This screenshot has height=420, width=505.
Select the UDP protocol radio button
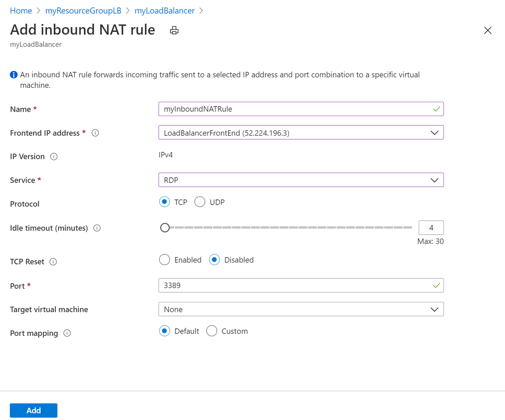(200, 202)
